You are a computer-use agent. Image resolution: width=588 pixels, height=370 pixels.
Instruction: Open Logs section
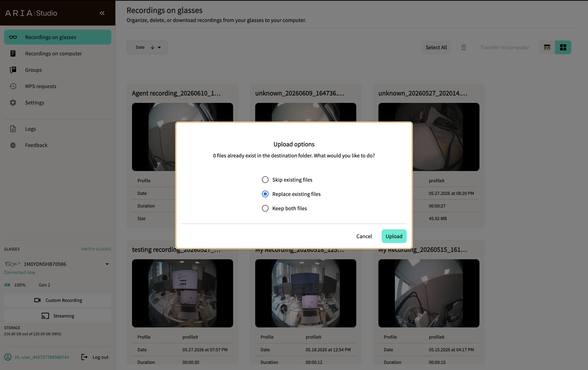(x=58, y=129)
